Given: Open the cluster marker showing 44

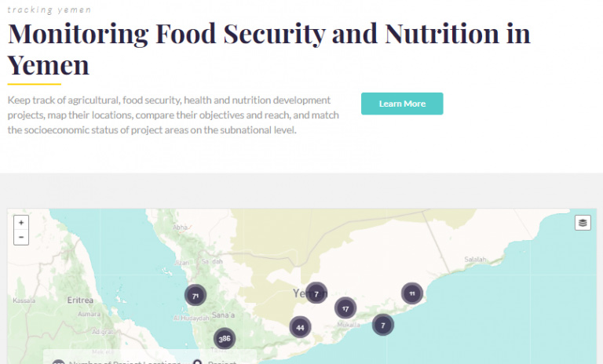Looking at the screenshot, I should click(300, 327).
